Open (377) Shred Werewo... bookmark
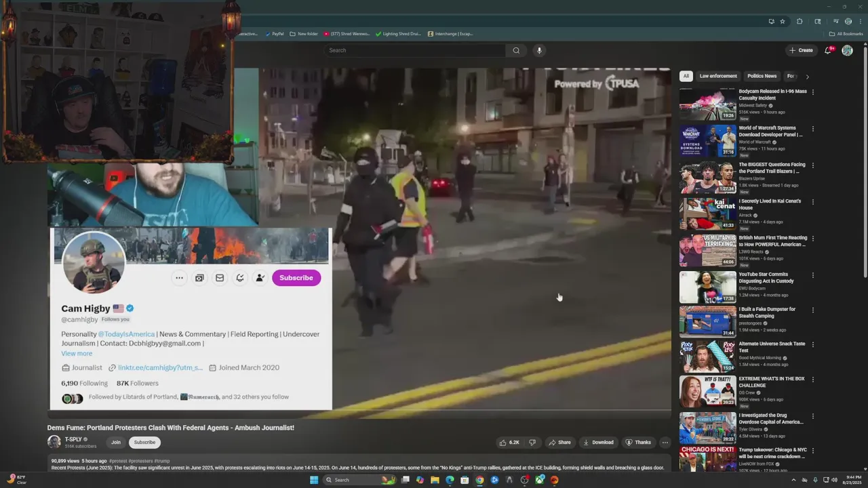Viewport: 868px width, 488px height. [346, 34]
